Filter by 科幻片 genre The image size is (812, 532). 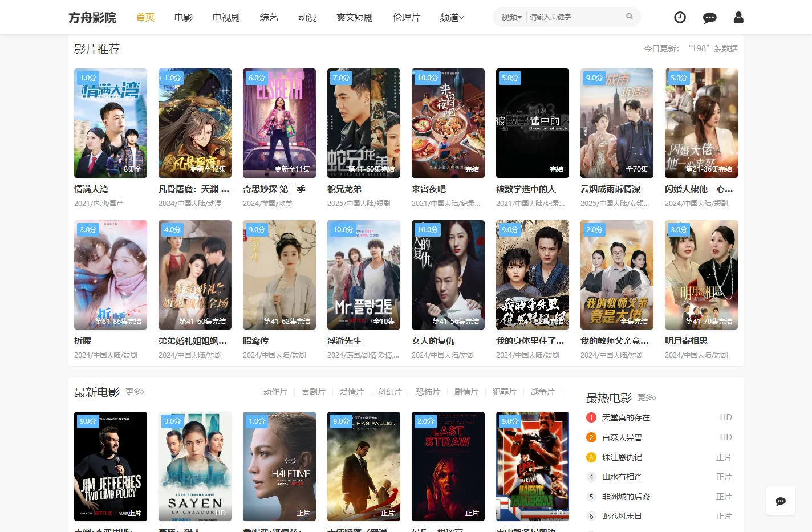click(x=390, y=392)
